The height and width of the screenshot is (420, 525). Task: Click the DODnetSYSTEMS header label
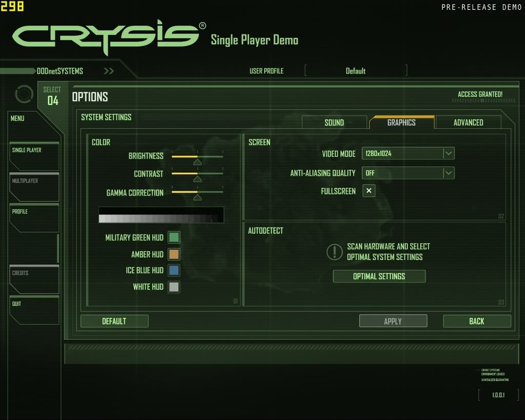60,71
